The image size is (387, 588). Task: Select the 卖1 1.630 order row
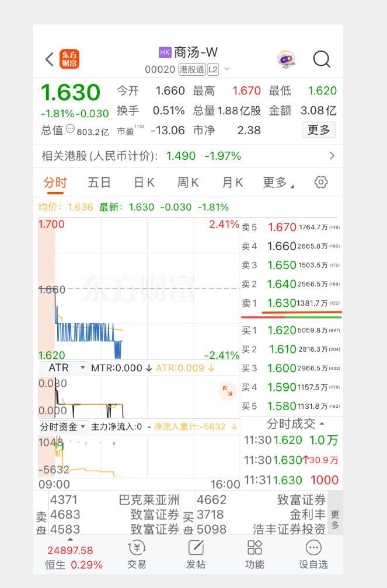click(x=291, y=303)
